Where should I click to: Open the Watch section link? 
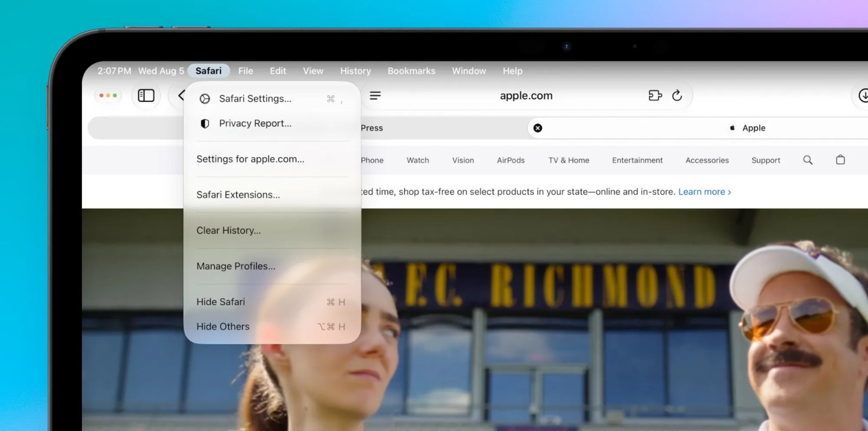[x=418, y=160]
